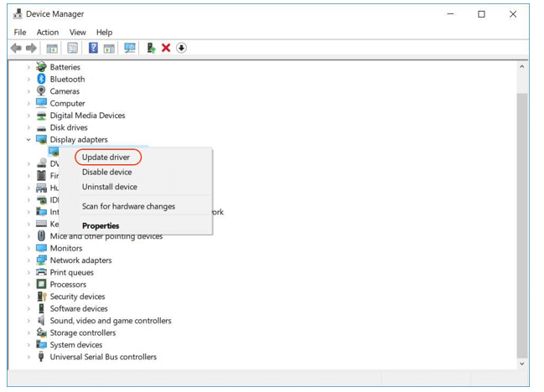Expand the Universal Serial Bus controllers node
Viewport: 544px width, 392px height.
click(29, 357)
